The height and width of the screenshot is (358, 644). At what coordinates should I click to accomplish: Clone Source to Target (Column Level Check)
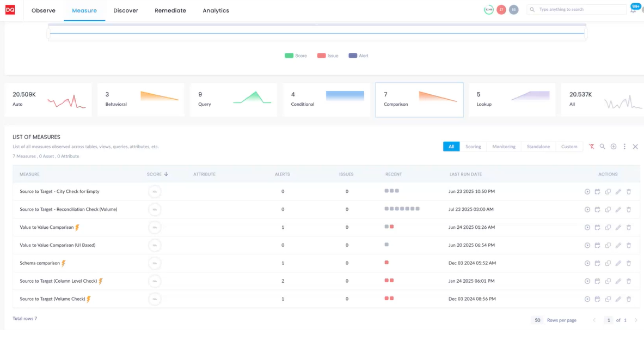point(608,281)
